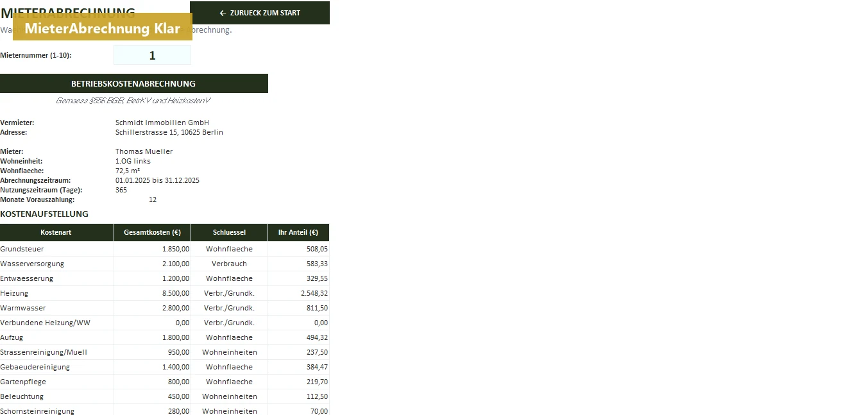
Task: Select the Gartenpflege row label
Action: [23, 382]
